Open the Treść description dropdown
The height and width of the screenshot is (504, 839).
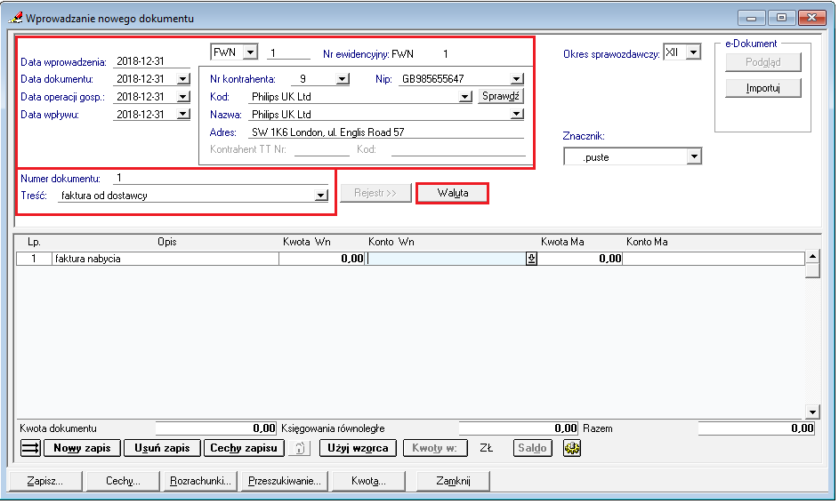pyautogui.click(x=321, y=196)
